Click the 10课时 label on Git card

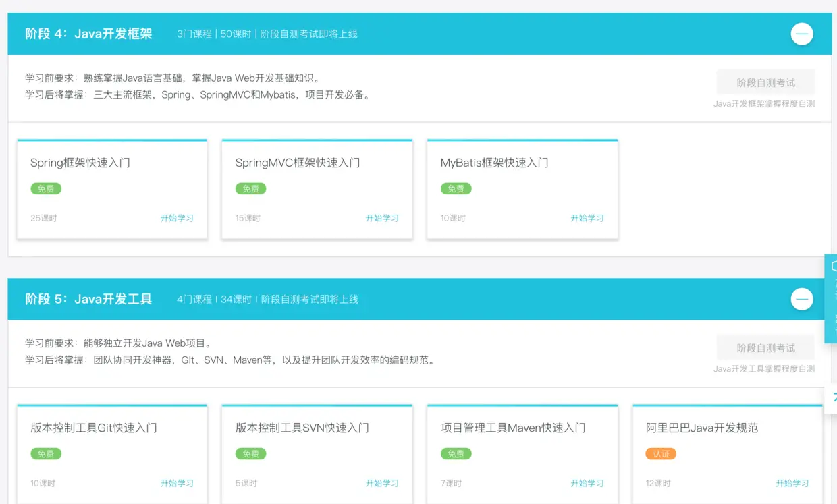pyautogui.click(x=43, y=483)
